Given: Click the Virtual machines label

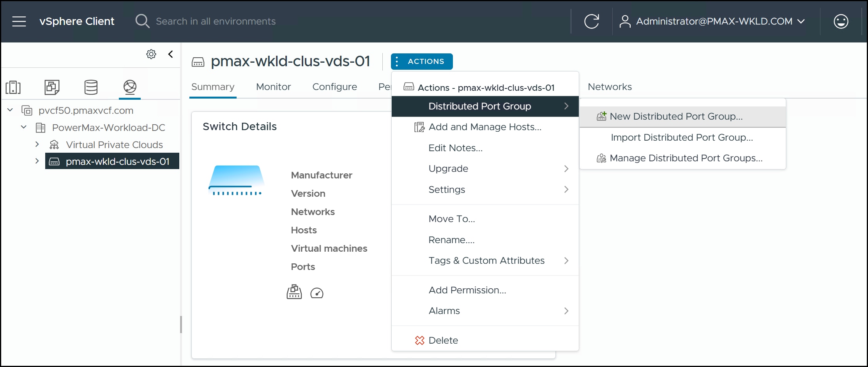Looking at the screenshot, I should [329, 249].
